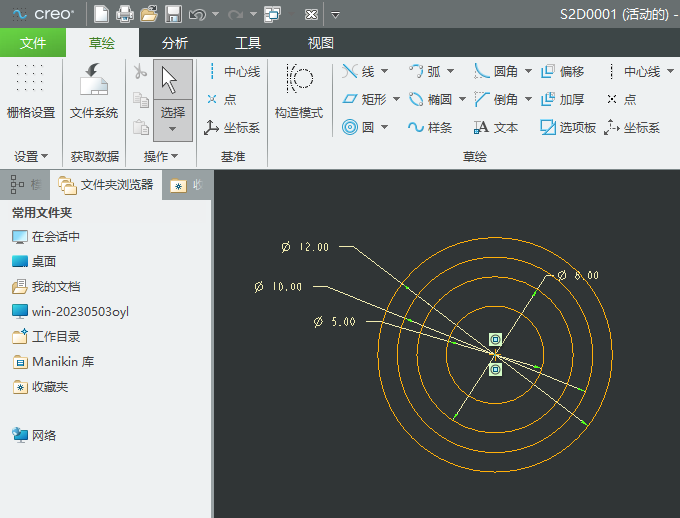Image resolution: width=680 pixels, height=518 pixels.
Task: Select the 选项板 palette tool
Action: (568, 127)
